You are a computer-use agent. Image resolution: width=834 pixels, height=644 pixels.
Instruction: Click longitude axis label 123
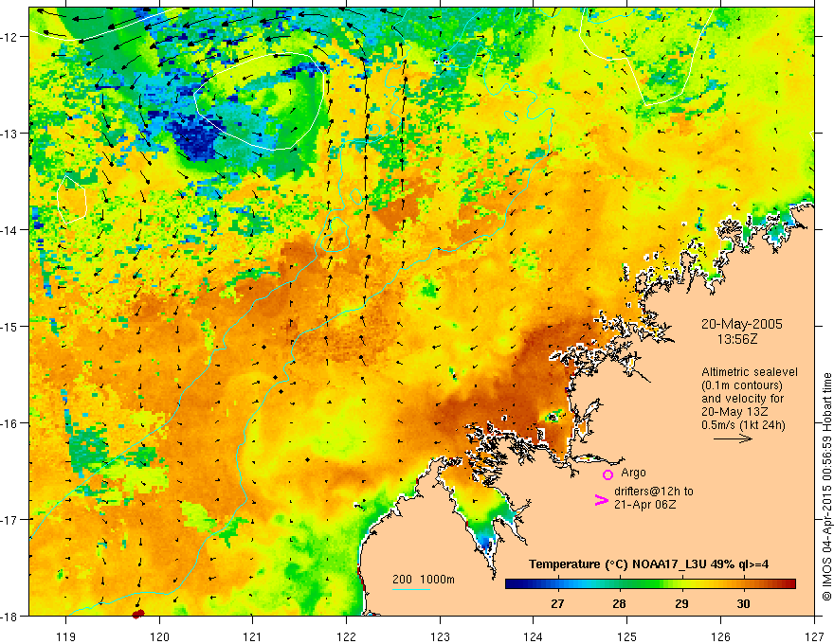440,636
